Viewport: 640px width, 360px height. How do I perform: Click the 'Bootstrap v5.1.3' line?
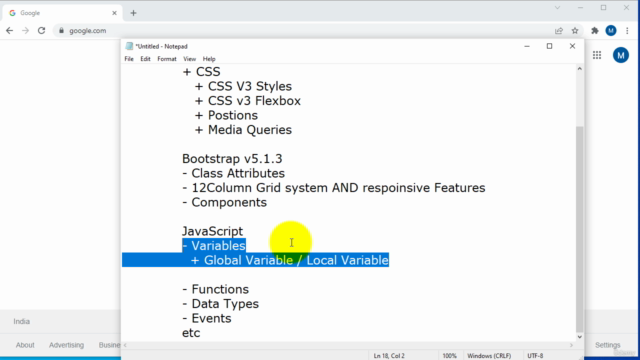coord(232,159)
